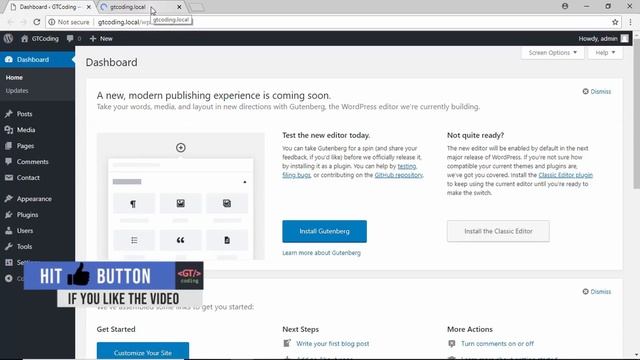Click the Posts pin icon
640x360 pixels.
pos(9,114)
